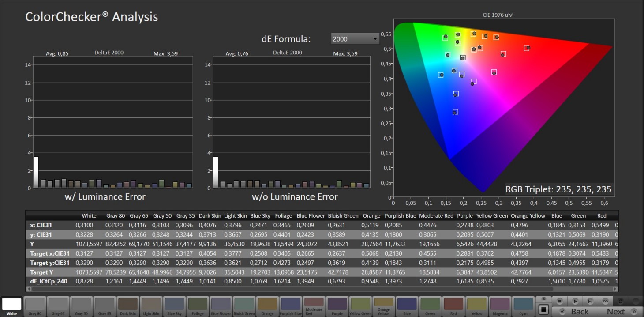Click the White column header
This screenshot has height=317, width=644.
[x=89, y=216]
